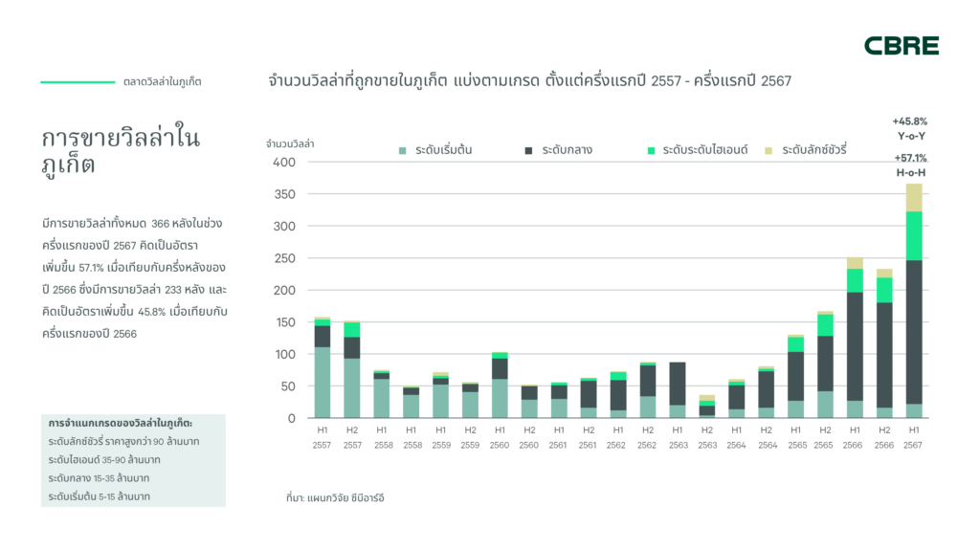Image resolution: width=980 pixels, height=551 pixels.
Task: Click the ระดับกลาง legend dark square
Action: [528, 150]
